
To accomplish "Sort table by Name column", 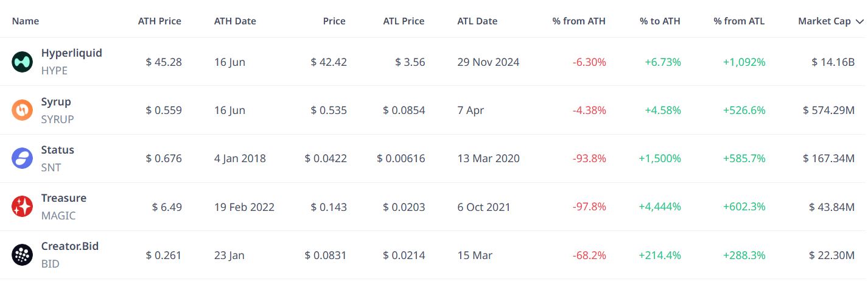I will (26, 21).
